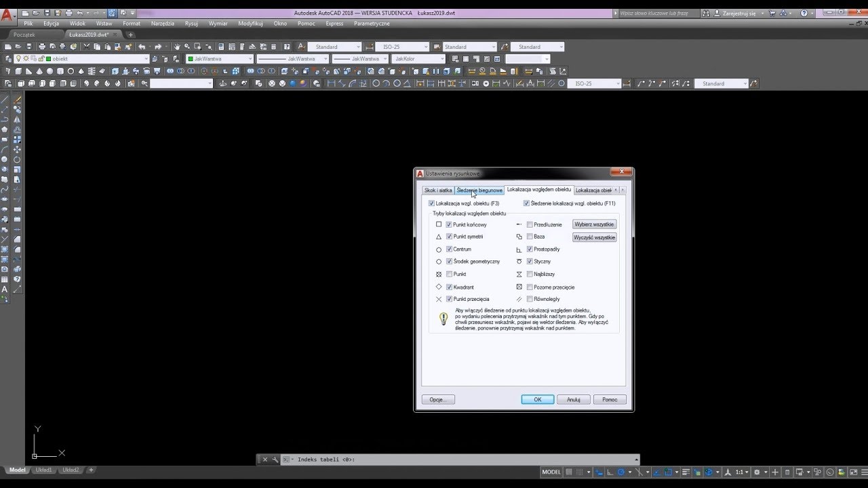This screenshot has width=868, height=488.
Task: Click the Wybierz wszystkie button
Action: pos(594,224)
